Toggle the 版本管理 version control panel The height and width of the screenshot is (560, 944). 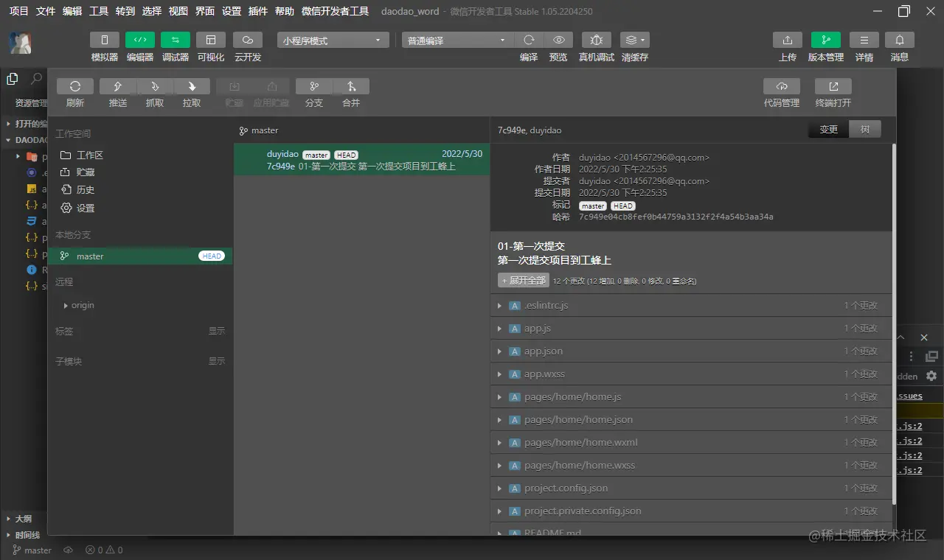[x=826, y=40]
